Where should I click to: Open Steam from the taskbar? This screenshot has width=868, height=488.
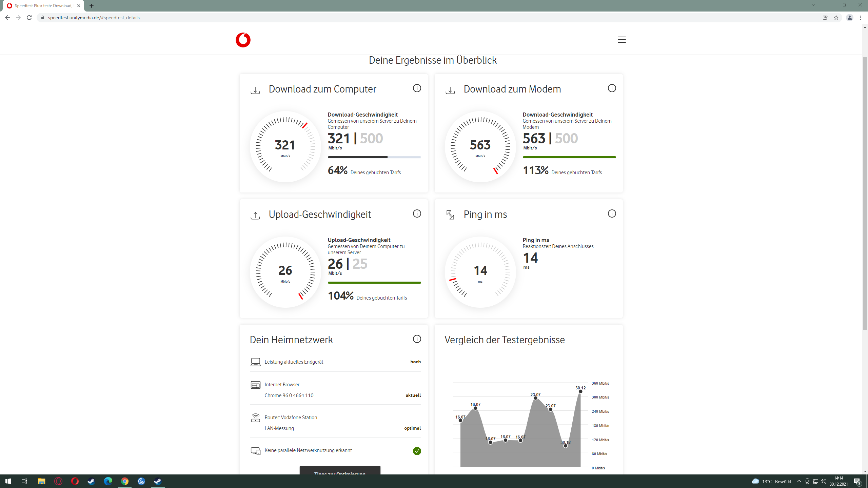[x=91, y=482]
